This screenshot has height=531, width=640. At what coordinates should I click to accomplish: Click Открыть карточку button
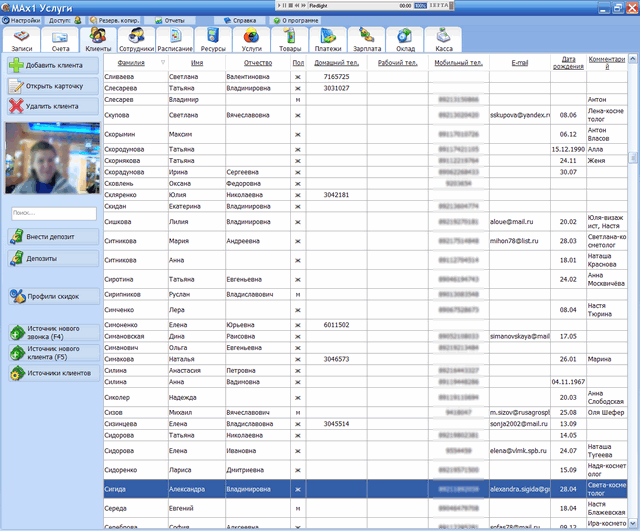pyautogui.click(x=53, y=86)
